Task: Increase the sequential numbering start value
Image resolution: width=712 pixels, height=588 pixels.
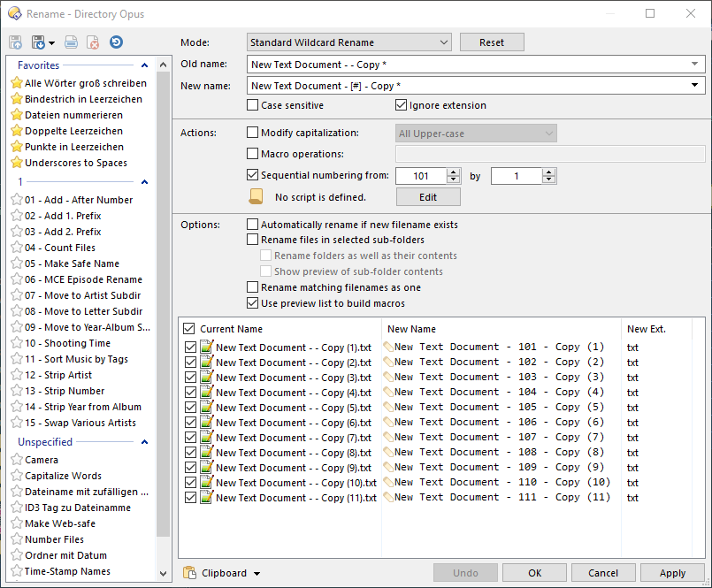Action: [x=454, y=172]
